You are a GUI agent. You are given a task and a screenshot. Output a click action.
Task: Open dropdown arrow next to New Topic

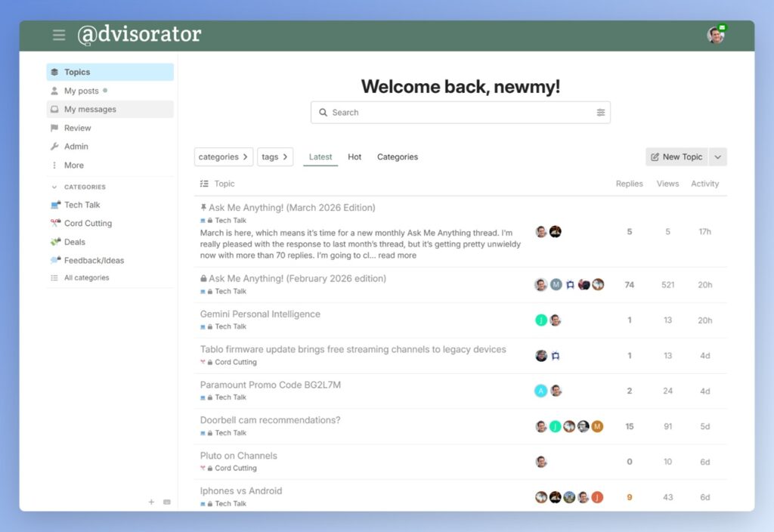pyautogui.click(x=717, y=157)
